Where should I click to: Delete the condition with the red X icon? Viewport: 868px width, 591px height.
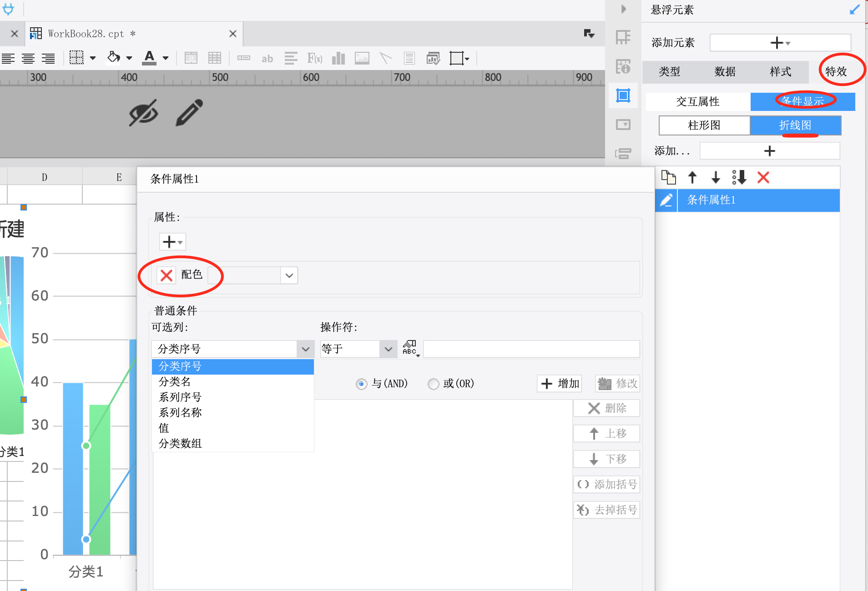pos(763,177)
